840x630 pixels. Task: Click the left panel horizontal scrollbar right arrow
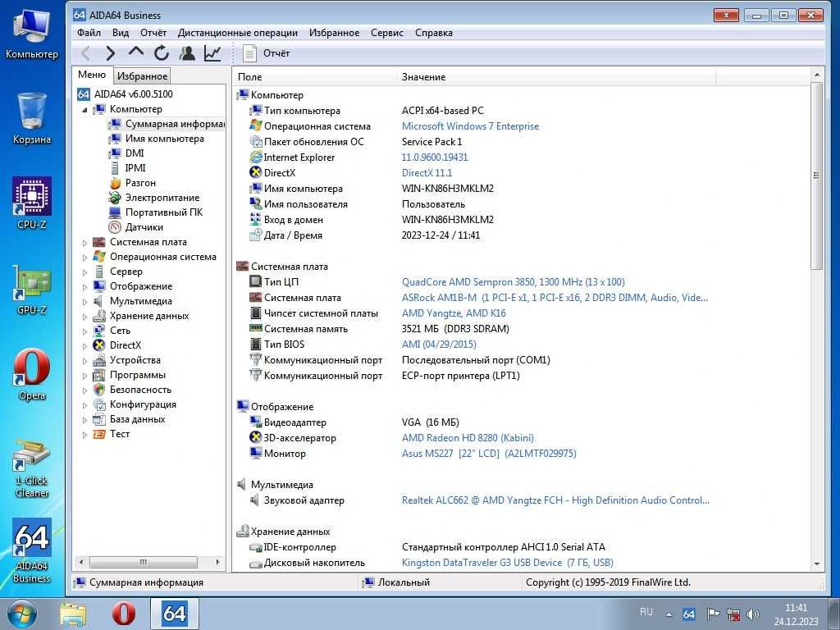217,562
